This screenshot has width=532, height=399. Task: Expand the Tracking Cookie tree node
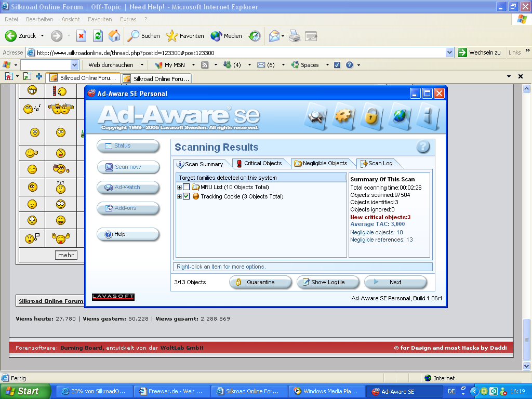point(180,196)
